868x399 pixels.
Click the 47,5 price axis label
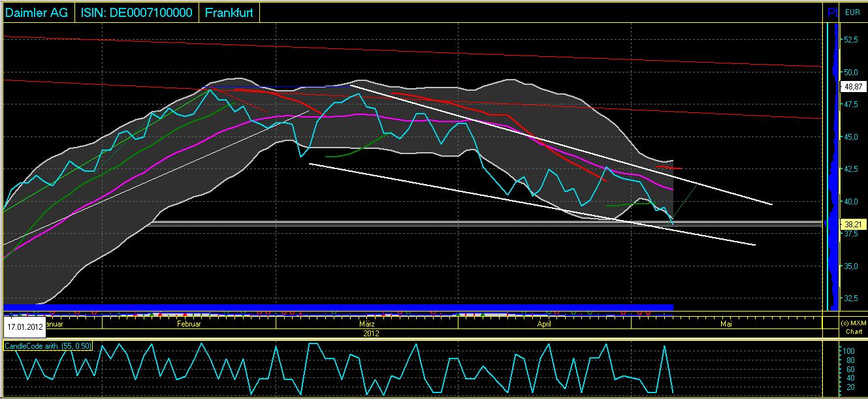pos(851,104)
